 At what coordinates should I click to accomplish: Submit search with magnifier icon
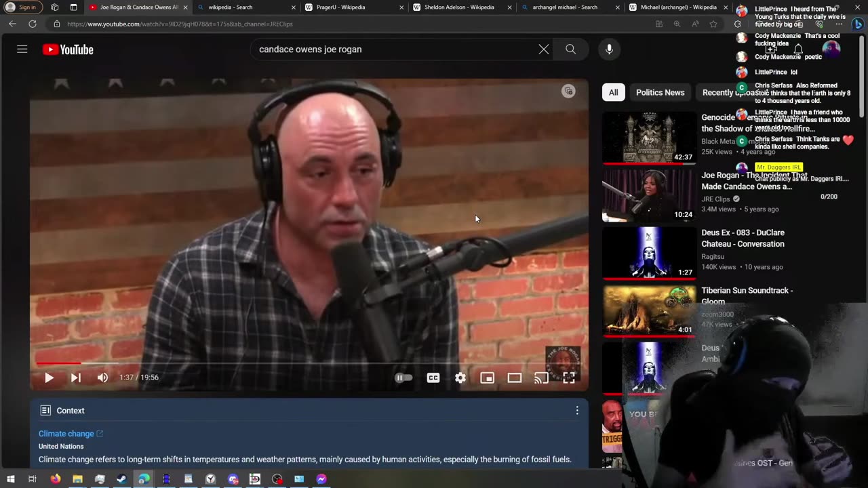coord(570,49)
